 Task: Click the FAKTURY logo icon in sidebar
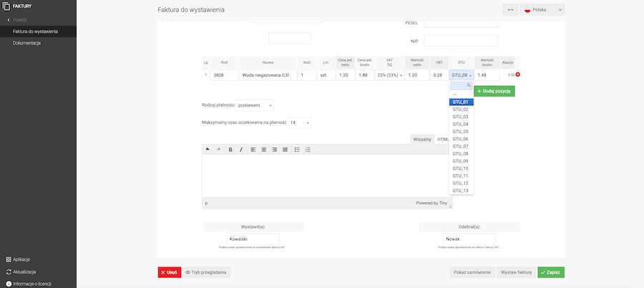(x=7, y=6)
